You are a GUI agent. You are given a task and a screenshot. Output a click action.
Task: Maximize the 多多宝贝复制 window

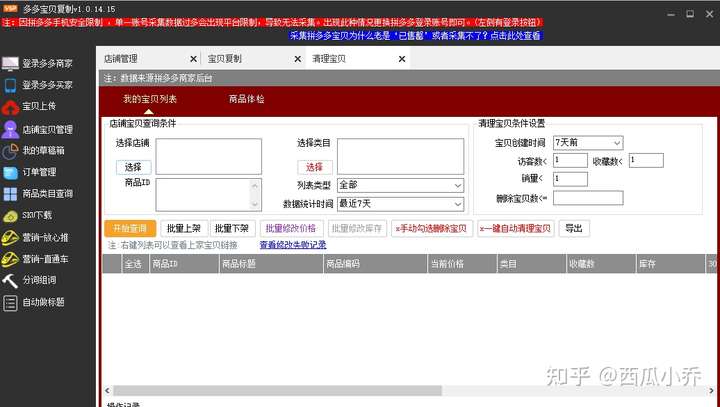pos(690,14)
